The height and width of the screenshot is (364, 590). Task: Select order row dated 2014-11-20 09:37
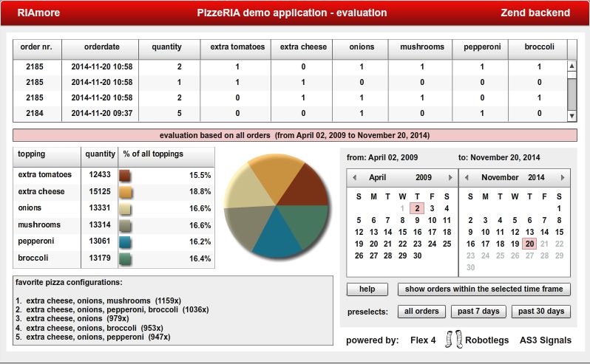tap(290, 114)
